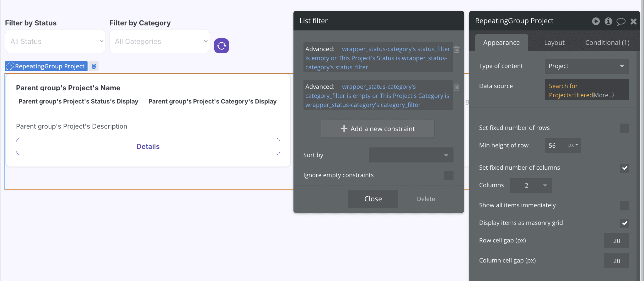Open the Sort by dropdown
Screen dimensions: 644x281
[x=411, y=155]
